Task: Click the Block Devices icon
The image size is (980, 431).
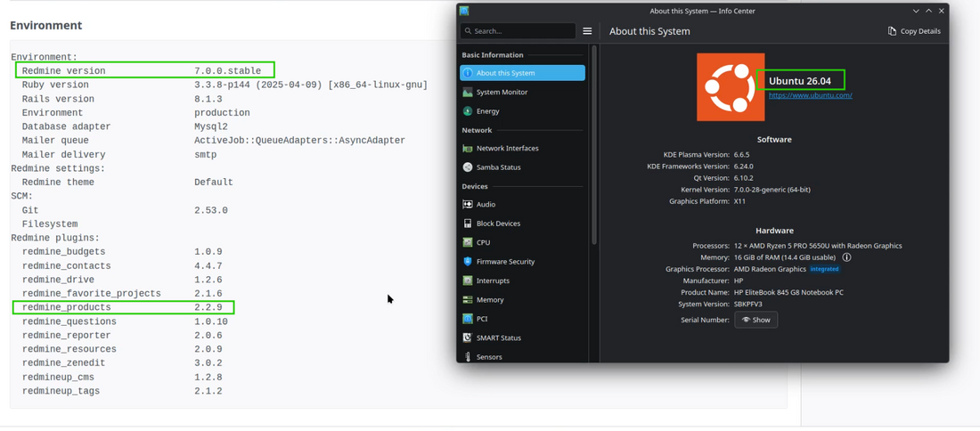Action: tap(468, 224)
